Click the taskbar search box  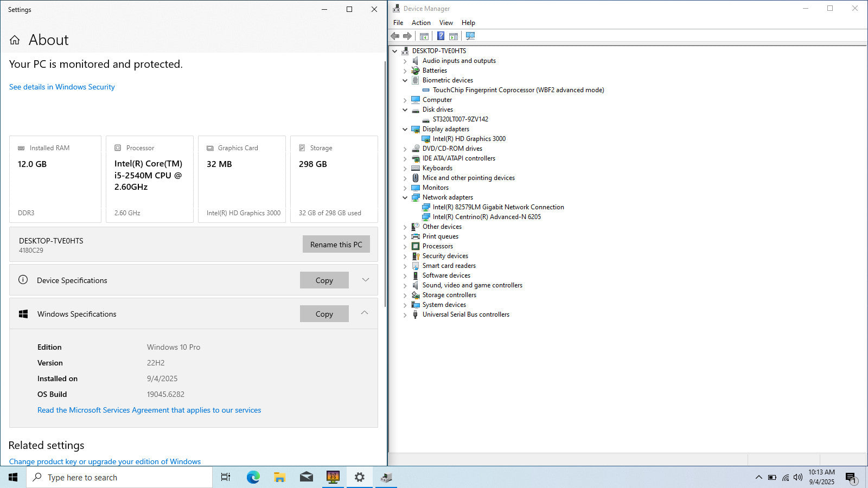119,477
